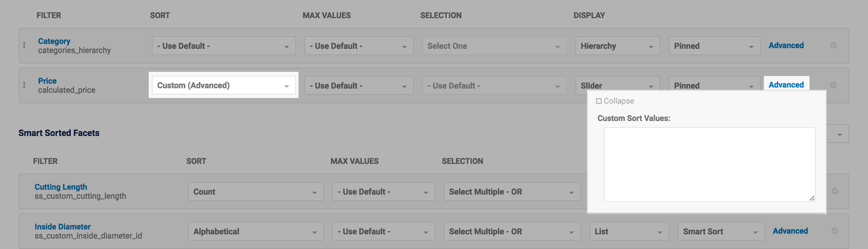Remove the Cutting Length facet row

point(835,191)
